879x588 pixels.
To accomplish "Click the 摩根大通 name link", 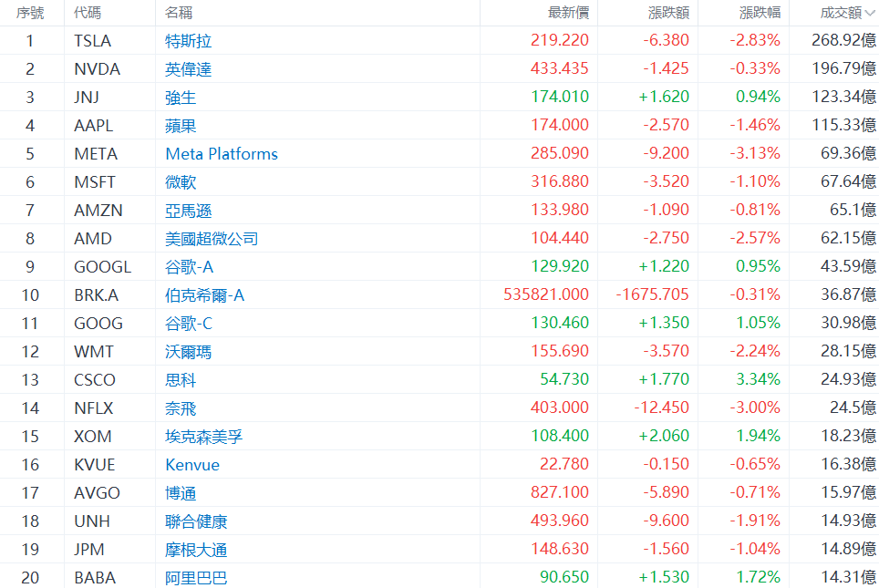I will 196,550.
